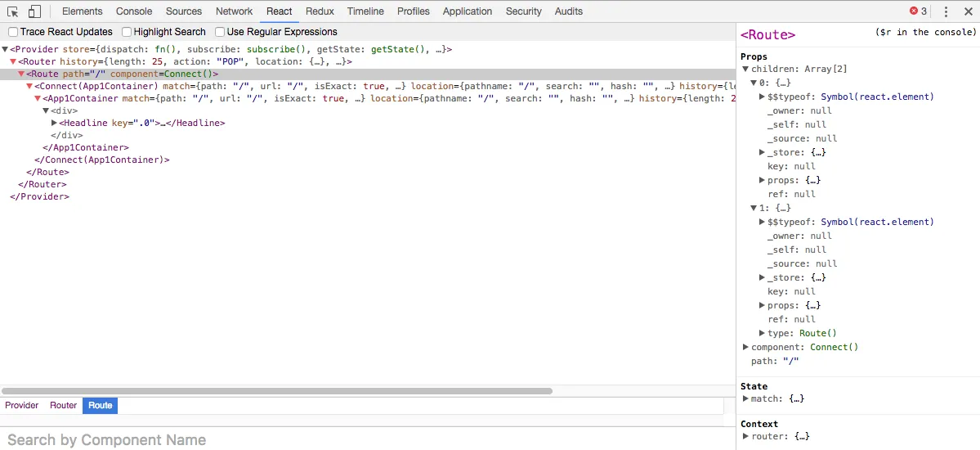Enable Use Regular Expressions checkbox

[220, 32]
